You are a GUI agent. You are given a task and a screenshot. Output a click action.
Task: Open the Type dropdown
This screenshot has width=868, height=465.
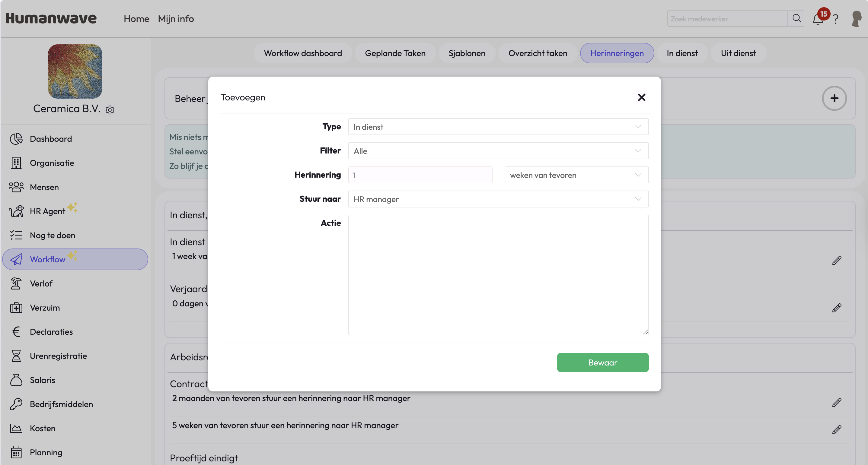tap(498, 127)
